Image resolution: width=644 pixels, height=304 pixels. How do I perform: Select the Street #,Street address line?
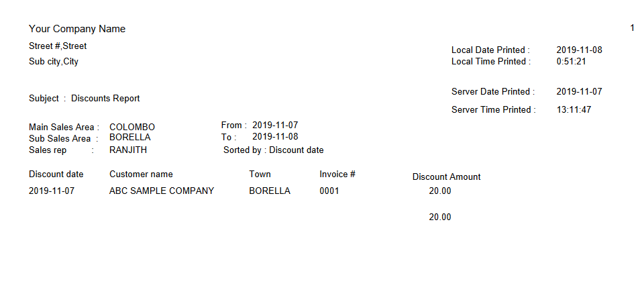click(x=58, y=46)
